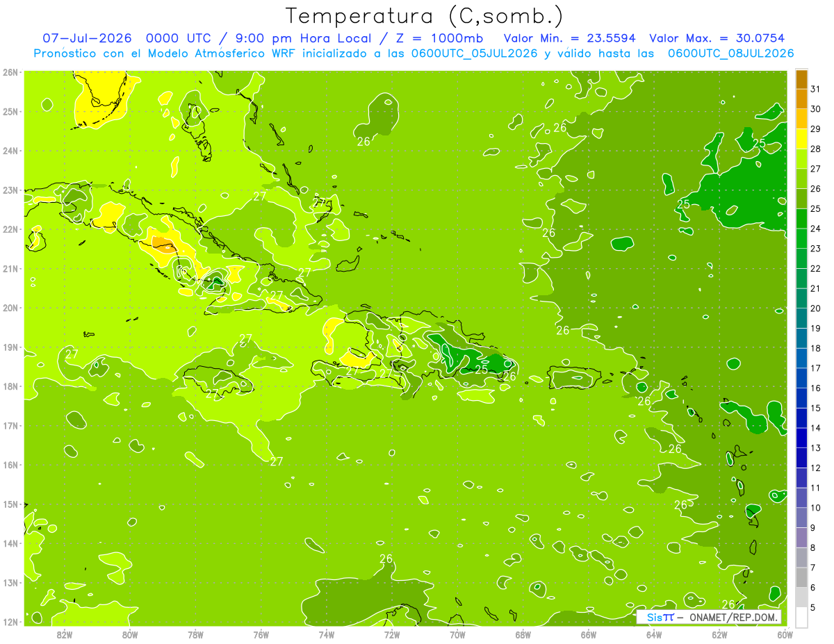Pick the gray colorbar segment between 6 and 7
Image resolution: width=834 pixels, height=644 pixels.
(801, 577)
